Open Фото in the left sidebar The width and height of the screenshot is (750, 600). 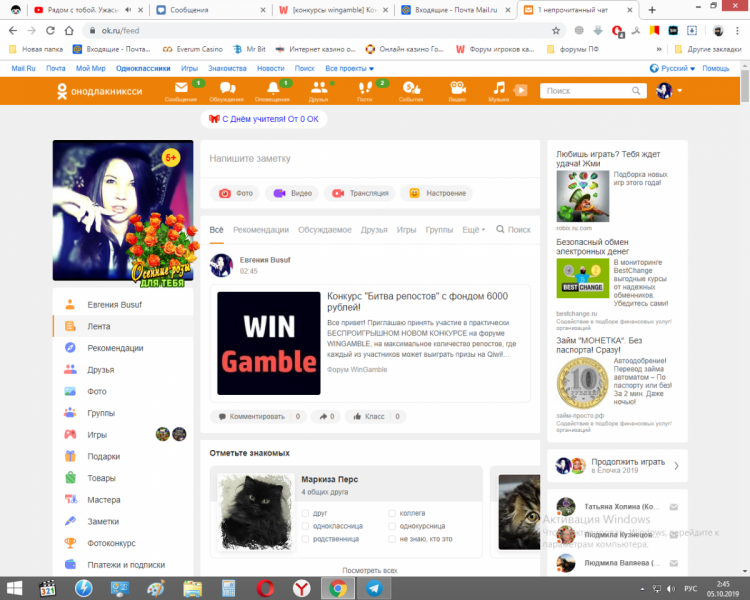coord(123,391)
